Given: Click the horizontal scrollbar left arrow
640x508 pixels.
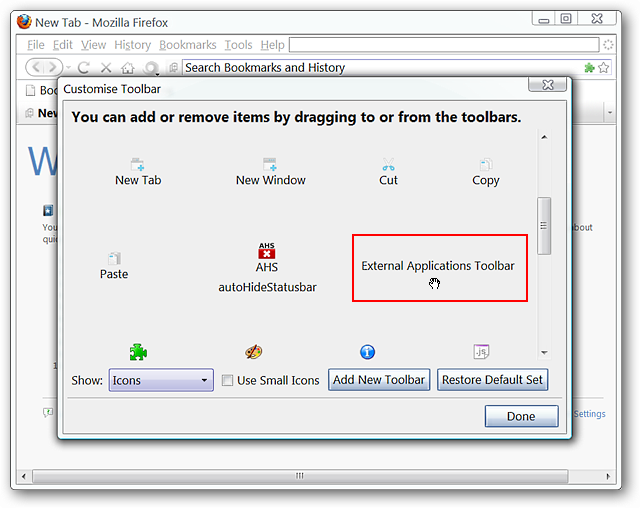Looking at the screenshot, I should click(x=24, y=476).
